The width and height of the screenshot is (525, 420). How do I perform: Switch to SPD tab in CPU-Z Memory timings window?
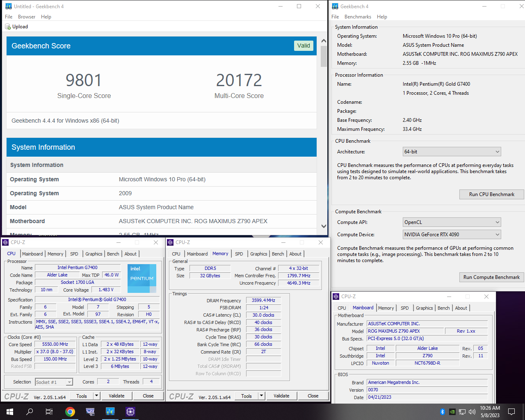(x=239, y=254)
